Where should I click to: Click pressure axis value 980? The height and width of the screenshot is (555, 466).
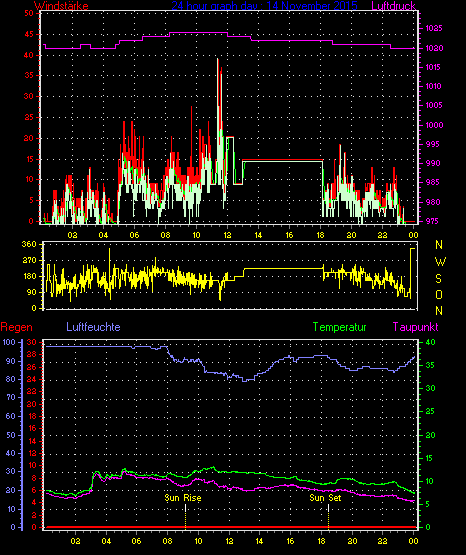pyautogui.click(x=433, y=202)
